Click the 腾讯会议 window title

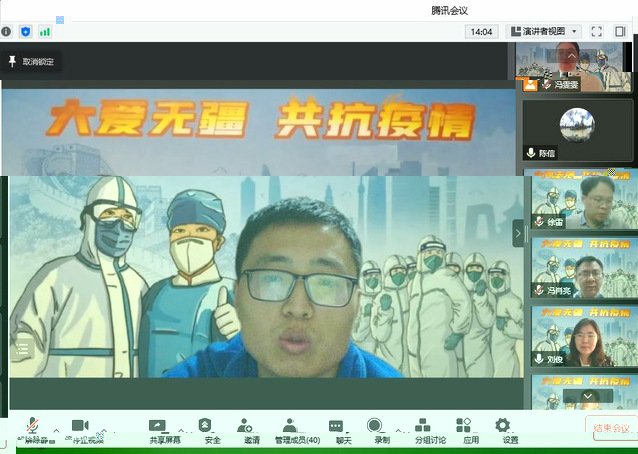point(449,11)
